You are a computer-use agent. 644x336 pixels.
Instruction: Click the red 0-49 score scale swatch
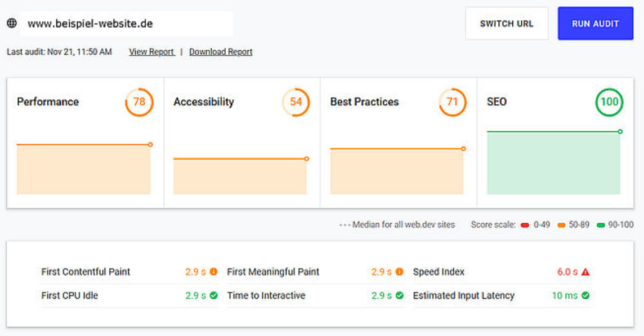point(525,225)
